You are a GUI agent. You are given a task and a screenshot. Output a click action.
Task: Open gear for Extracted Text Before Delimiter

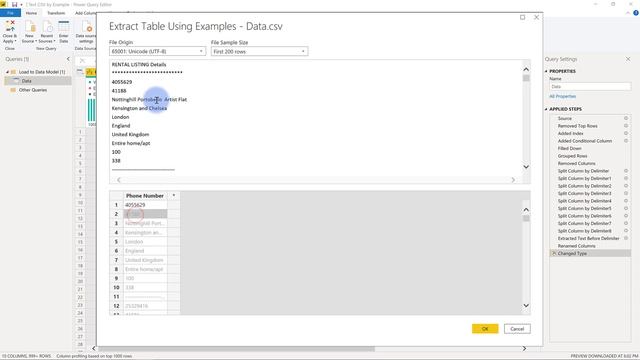point(626,238)
